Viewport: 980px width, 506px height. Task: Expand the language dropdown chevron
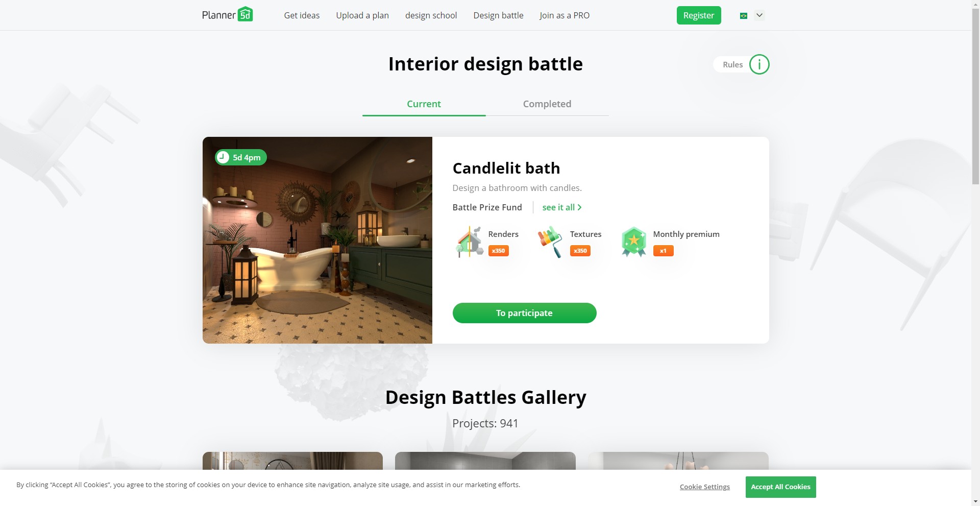click(x=759, y=15)
